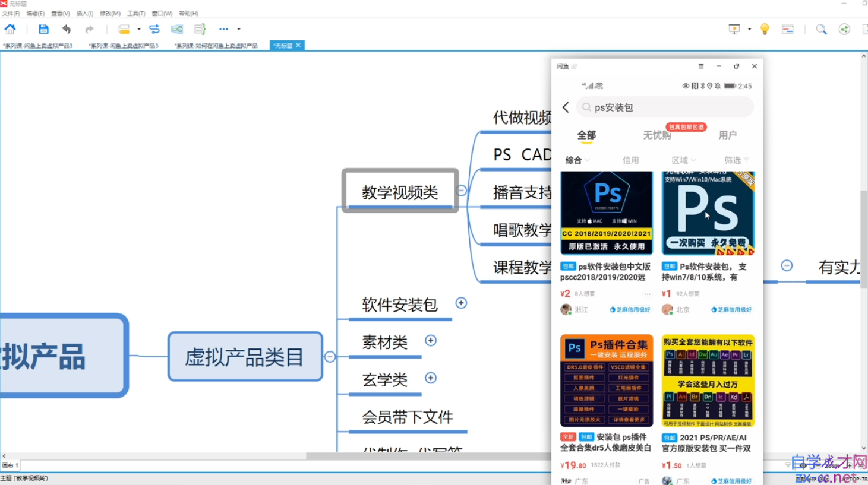Screen dimensions: 868x485
Task: Open the Ps插件合集 product thumbnail
Action: [607, 381]
